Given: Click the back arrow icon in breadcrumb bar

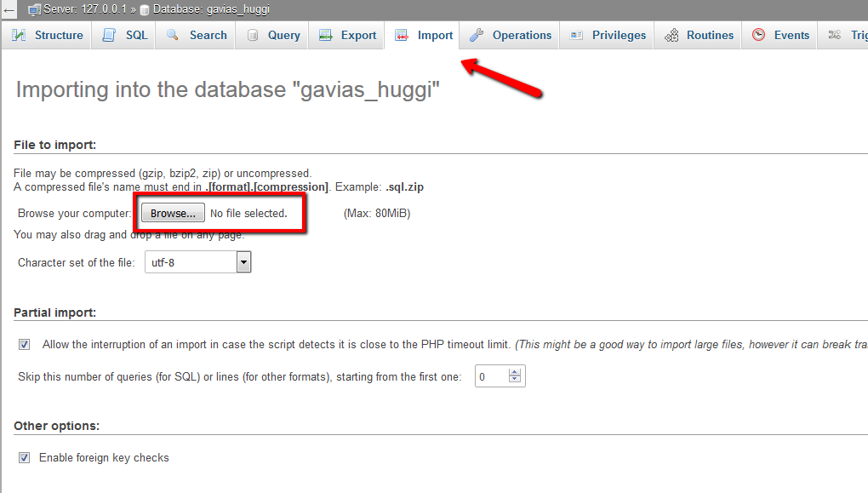Looking at the screenshot, I should 9,9.
